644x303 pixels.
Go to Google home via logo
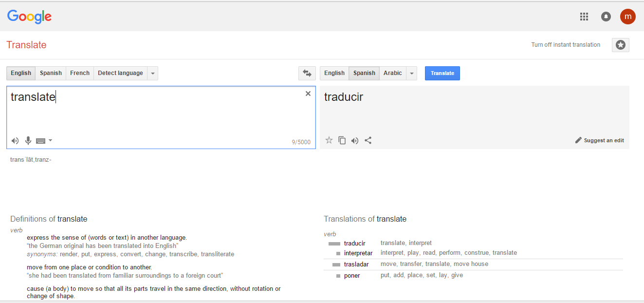tap(29, 17)
